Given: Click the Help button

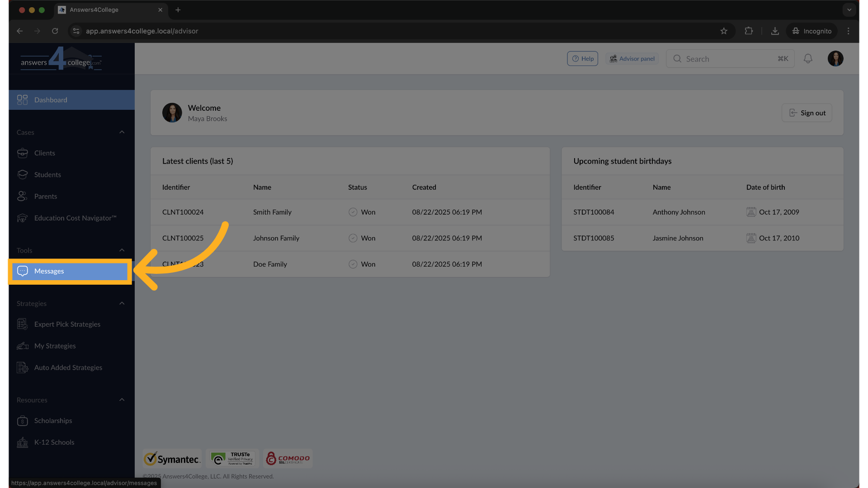Looking at the screenshot, I should (583, 59).
